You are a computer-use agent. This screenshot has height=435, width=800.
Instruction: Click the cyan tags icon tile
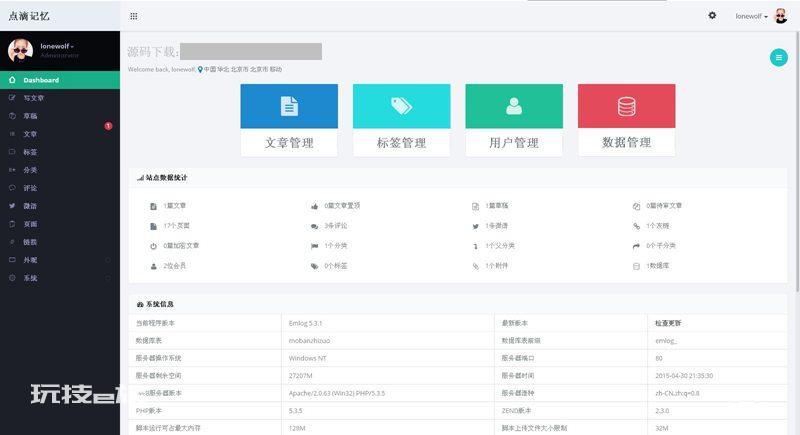(402, 106)
